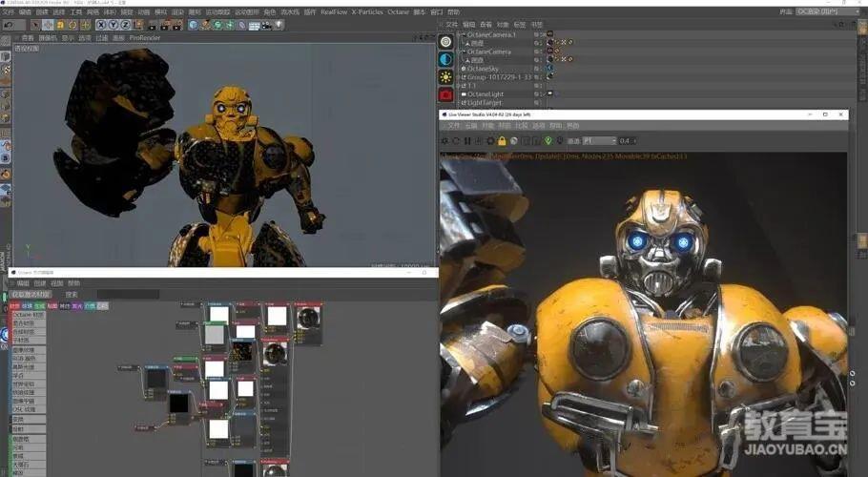Click Octane yellow sun light icon

click(x=446, y=77)
